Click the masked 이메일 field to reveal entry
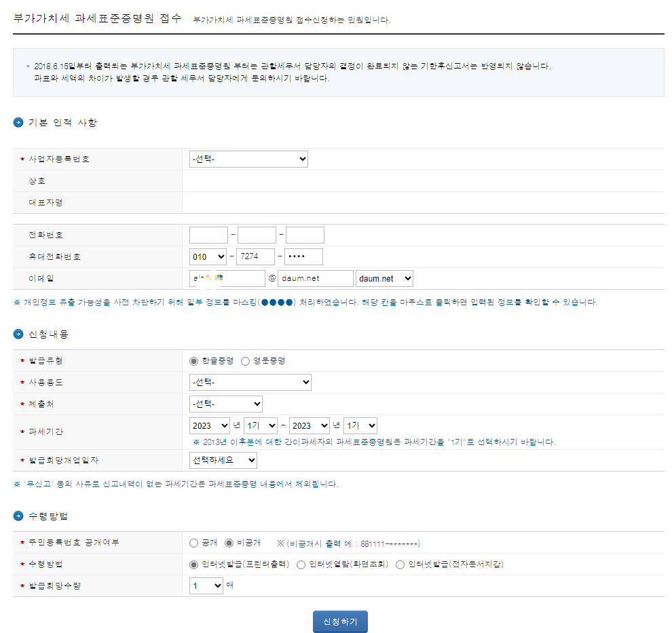672x633 pixels. tap(227, 278)
